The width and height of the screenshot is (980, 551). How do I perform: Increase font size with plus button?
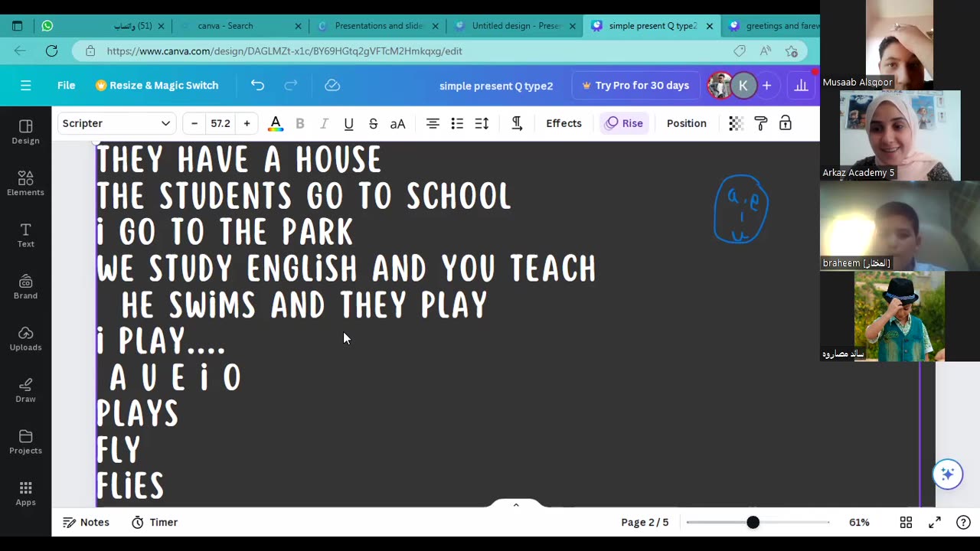pos(247,123)
